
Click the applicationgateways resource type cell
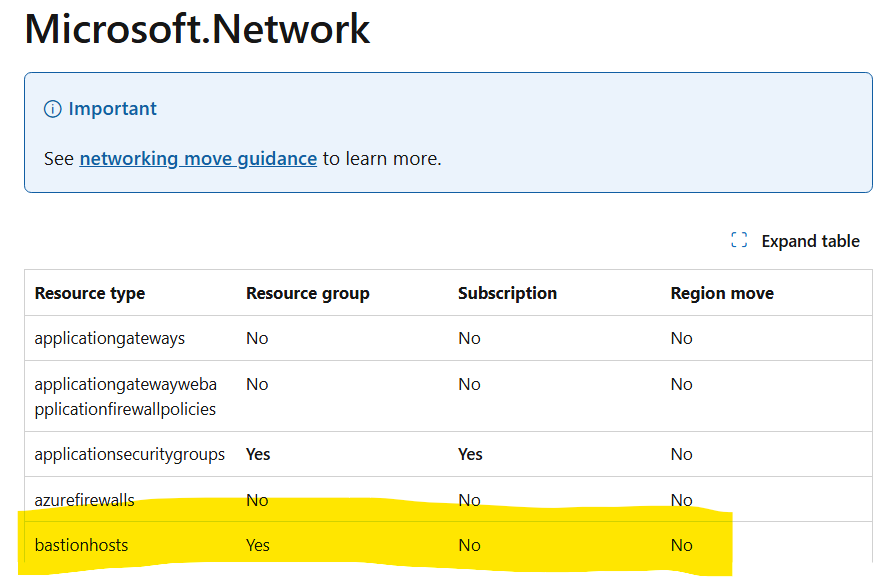click(x=110, y=338)
